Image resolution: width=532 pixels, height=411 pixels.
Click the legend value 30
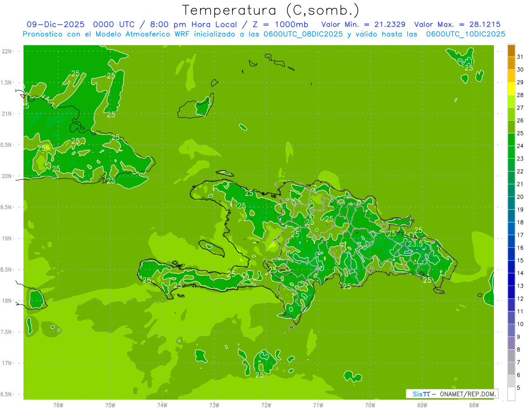(520, 70)
